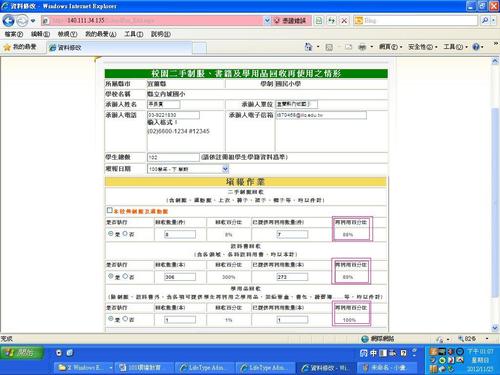Open the 網頁(P) command bar menu
Screen dimensions: 500x375
390,47
